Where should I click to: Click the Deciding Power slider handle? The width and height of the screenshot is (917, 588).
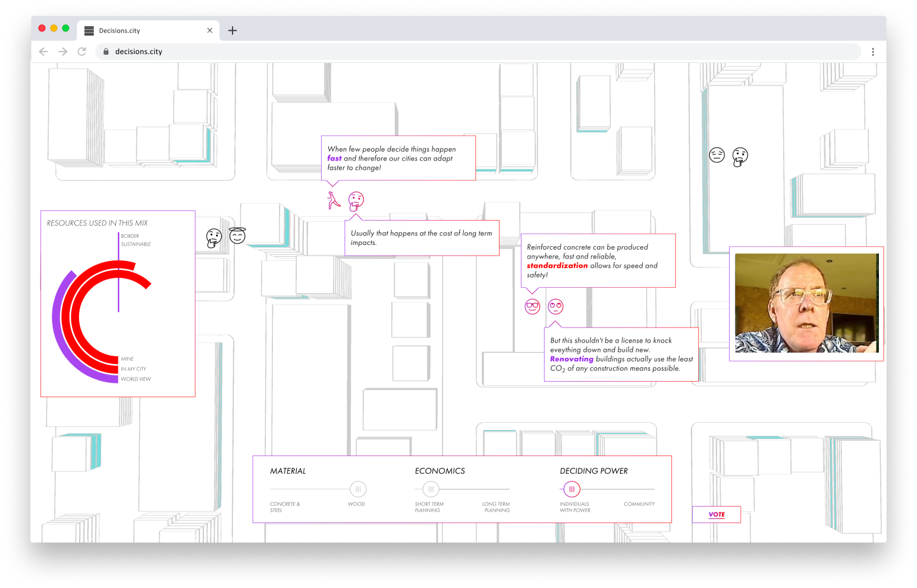click(x=571, y=489)
